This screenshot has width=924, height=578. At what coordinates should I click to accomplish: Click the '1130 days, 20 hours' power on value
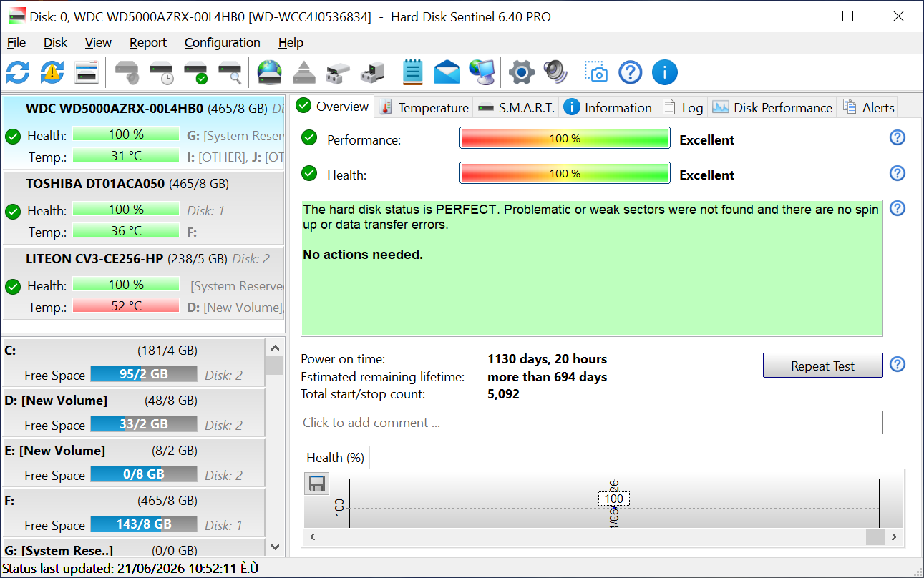point(548,359)
